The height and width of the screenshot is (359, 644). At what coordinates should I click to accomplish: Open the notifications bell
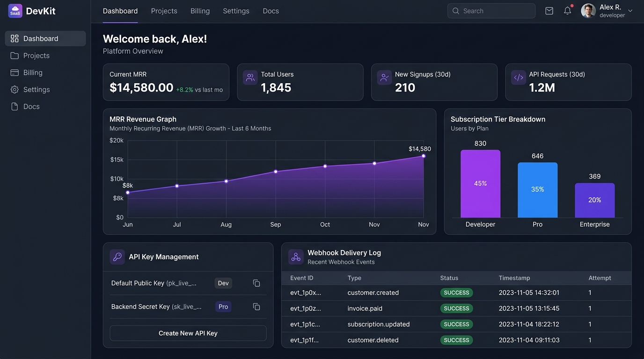coord(568,11)
